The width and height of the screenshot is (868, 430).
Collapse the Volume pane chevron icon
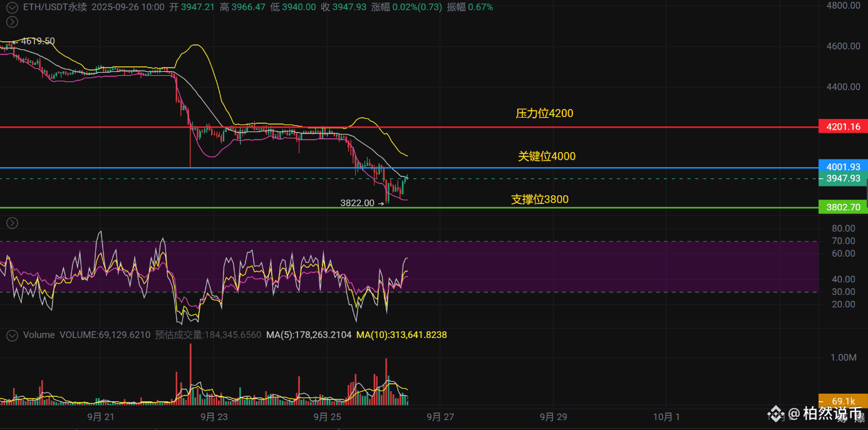(12, 335)
